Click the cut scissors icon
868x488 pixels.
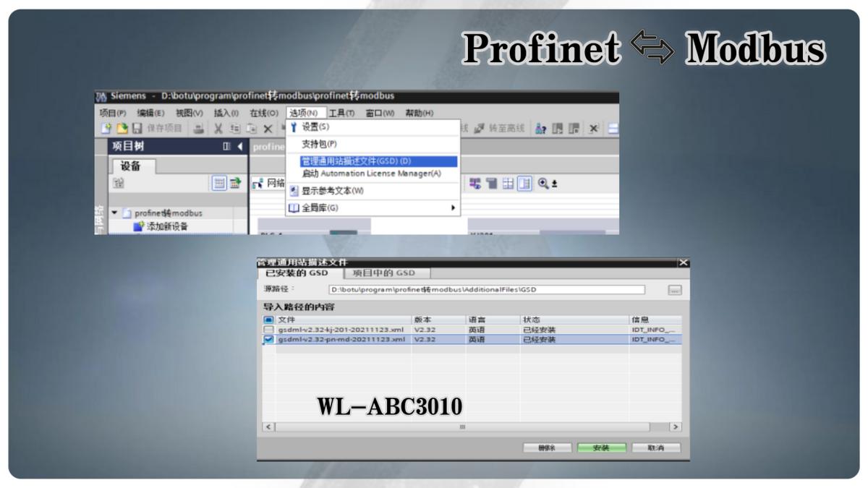tap(218, 129)
